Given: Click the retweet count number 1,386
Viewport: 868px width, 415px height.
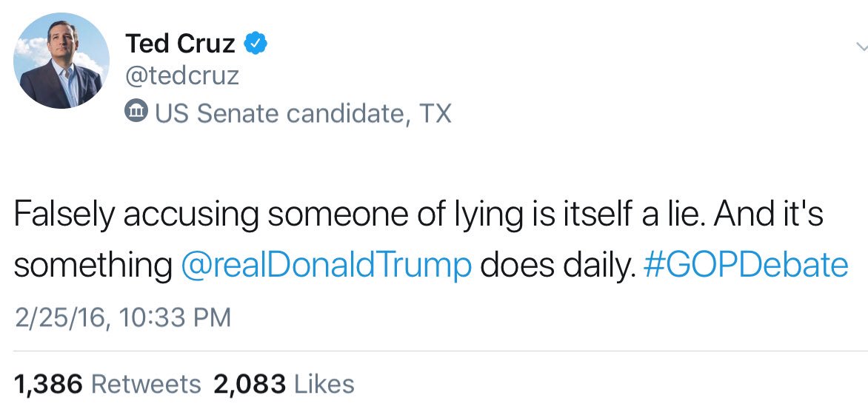Looking at the screenshot, I should click(48, 384).
